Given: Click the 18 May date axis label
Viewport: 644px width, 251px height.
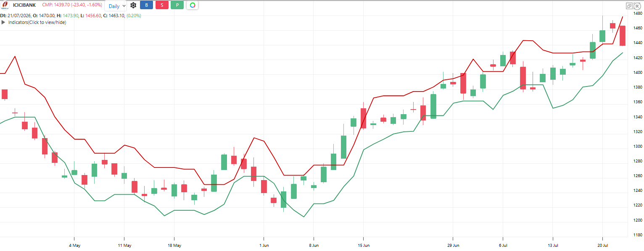Looking at the screenshot, I should click(174, 245).
